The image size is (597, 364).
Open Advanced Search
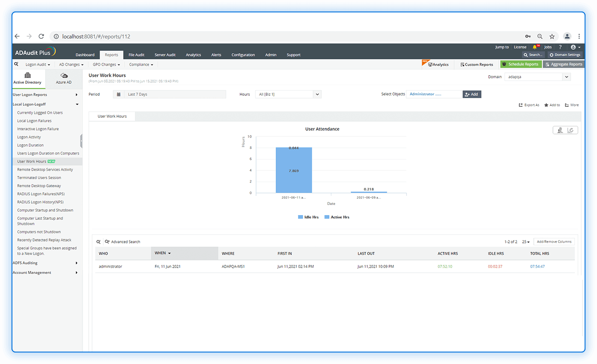point(123,242)
